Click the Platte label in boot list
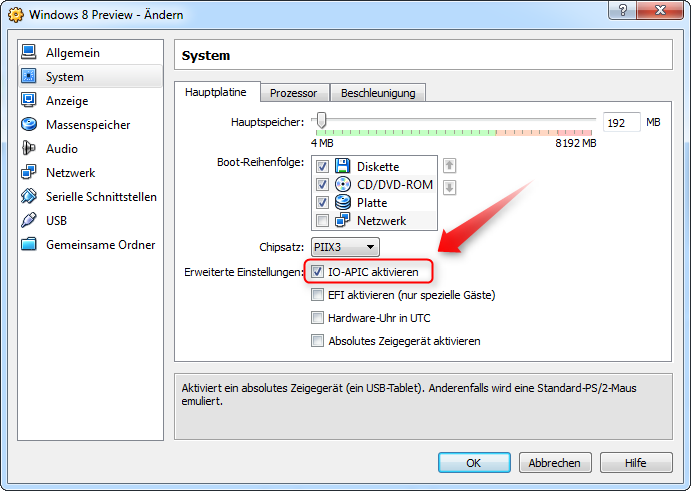Screen dimensions: 691x491 coord(372,203)
